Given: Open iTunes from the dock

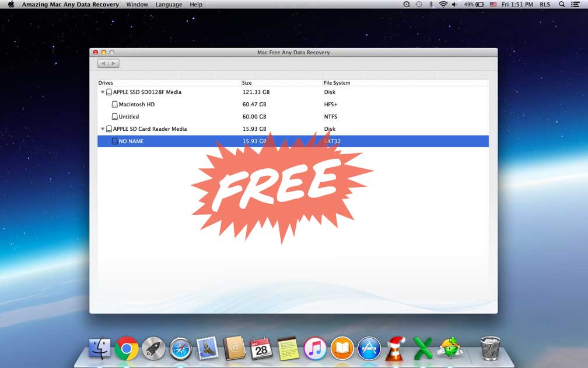Looking at the screenshot, I should [x=315, y=349].
